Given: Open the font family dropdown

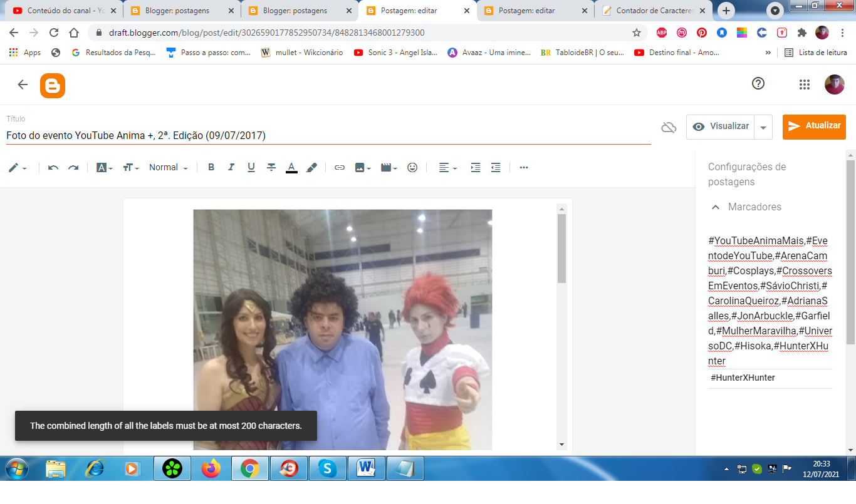Looking at the screenshot, I should [105, 167].
